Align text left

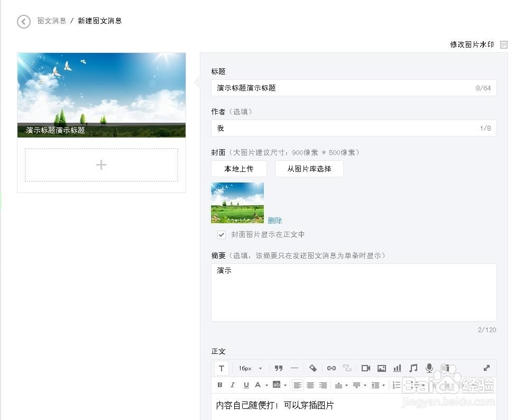point(297,385)
